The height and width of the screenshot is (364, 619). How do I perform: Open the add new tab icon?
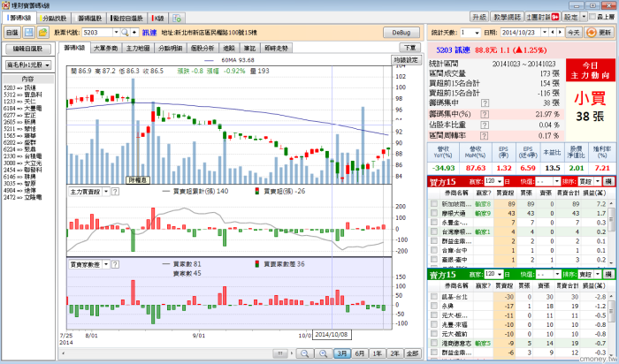pyautogui.click(x=178, y=17)
